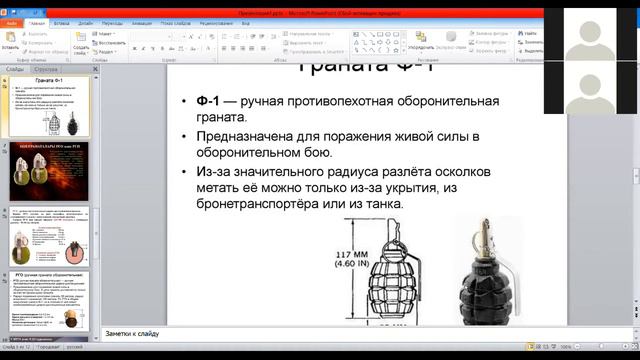Click the zoom out minus icon
Image resolution: width=640 pixels, height=360 pixels.
tap(578, 347)
